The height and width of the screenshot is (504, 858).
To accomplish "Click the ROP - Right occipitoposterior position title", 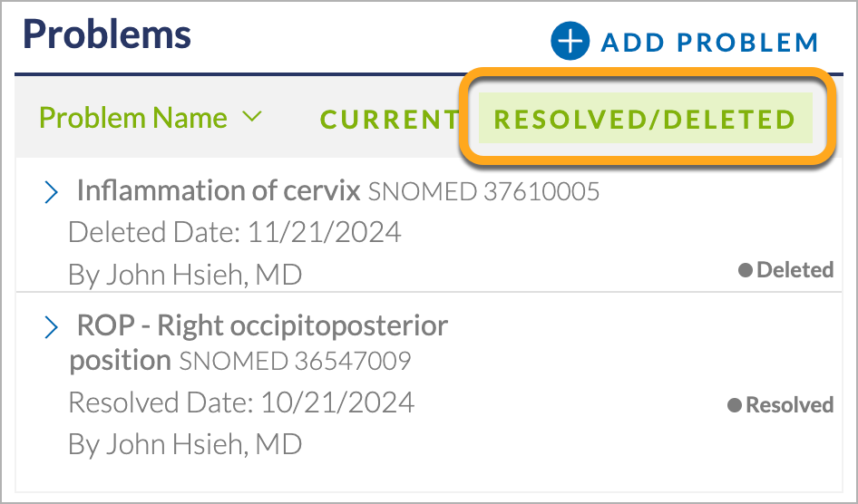I will [258, 343].
